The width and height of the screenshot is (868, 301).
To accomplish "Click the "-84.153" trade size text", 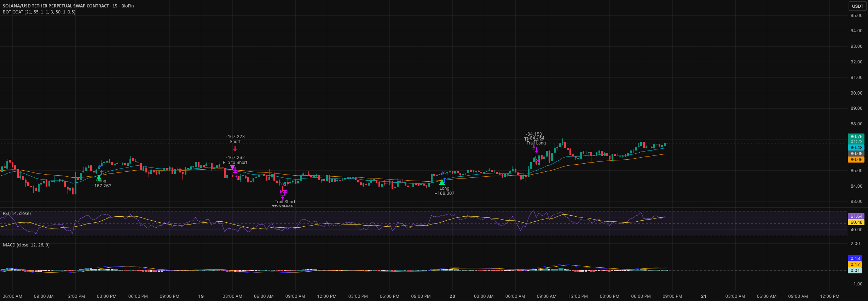I will click(534, 134).
